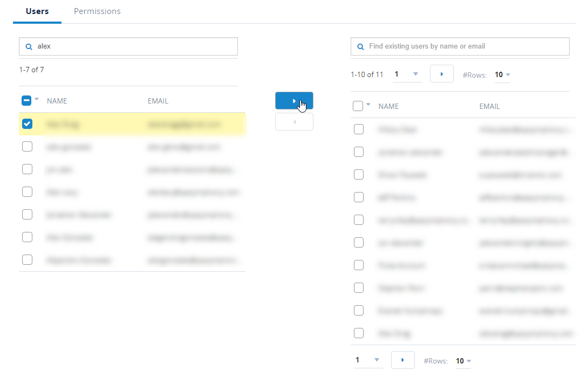Viewport: 588px width, 384px height.
Task: Focus the Find existing users search field
Action: [464, 46]
